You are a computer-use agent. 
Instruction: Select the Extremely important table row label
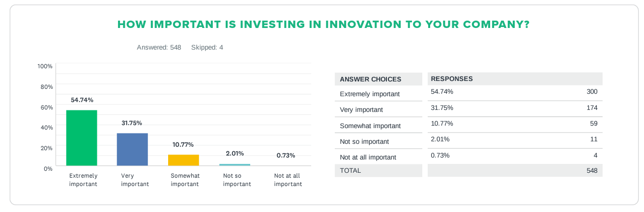point(370,94)
